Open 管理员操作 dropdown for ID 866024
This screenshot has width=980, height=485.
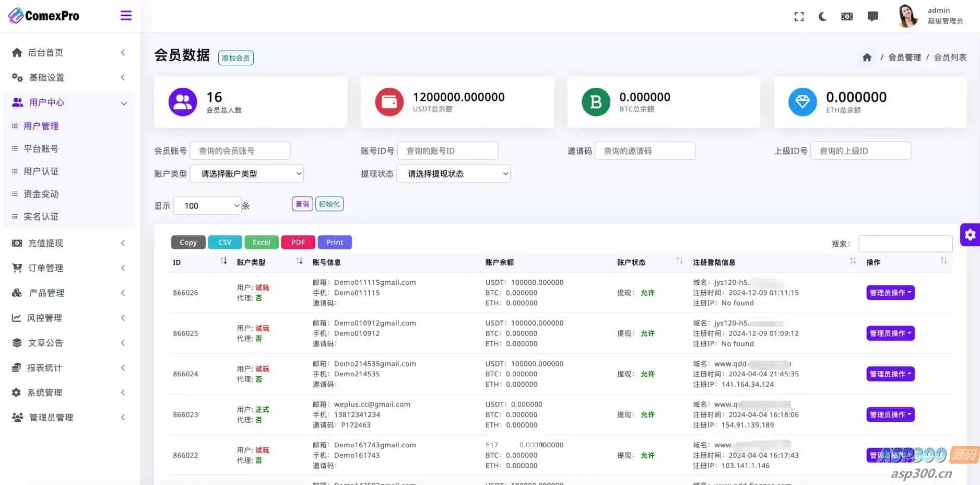click(x=890, y=374)
